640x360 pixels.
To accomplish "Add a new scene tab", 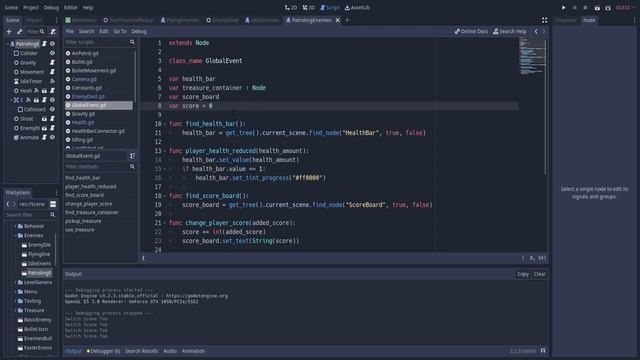I will tap(347, 20).
